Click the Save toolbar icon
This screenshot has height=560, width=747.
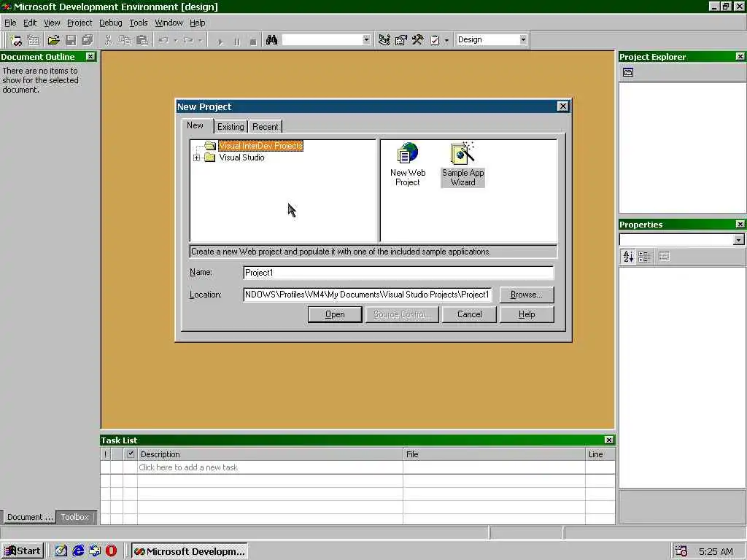tap(71, 41)
